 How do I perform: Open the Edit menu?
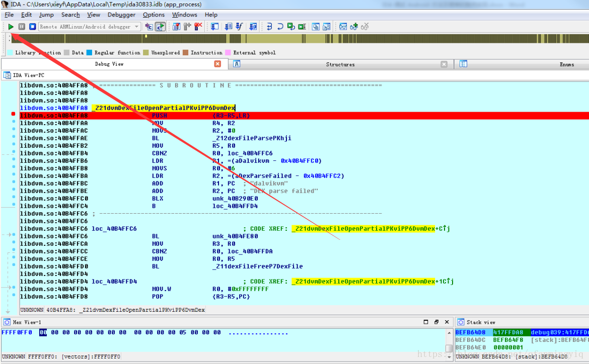tap(26, 15)
